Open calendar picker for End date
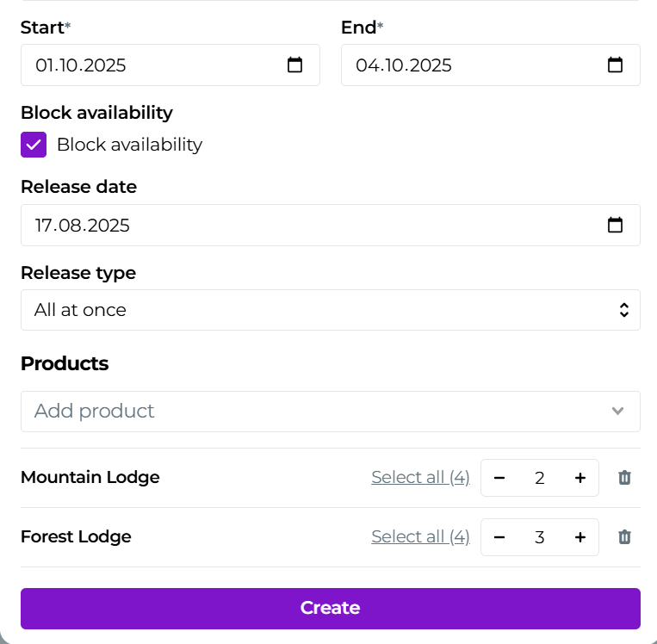The width and height of the screenshot is (657, 644). (x=615, y=65)
